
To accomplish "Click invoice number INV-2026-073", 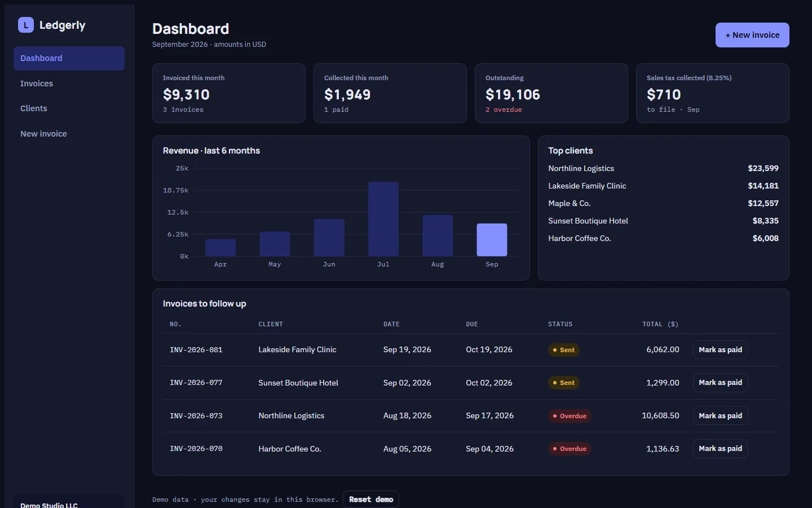I will point(196,416).
